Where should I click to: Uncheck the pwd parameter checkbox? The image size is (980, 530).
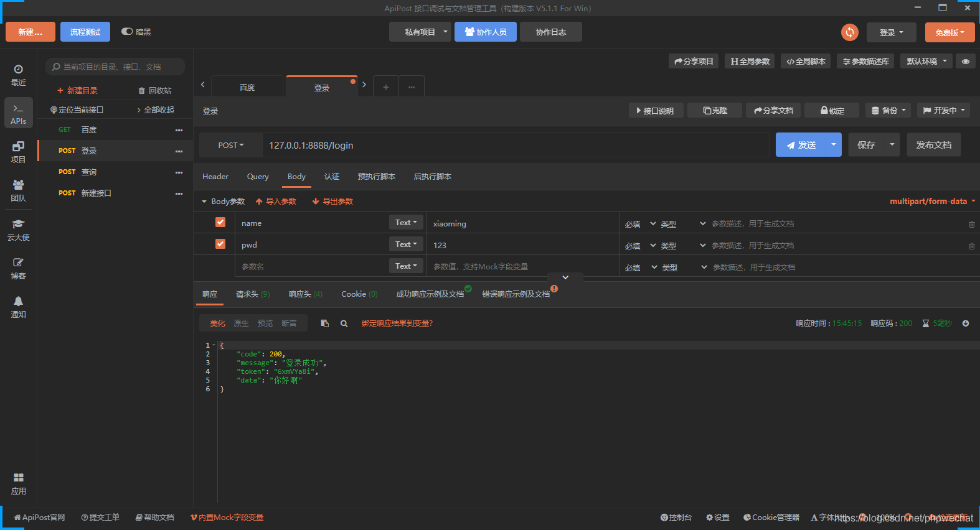[220, 244]
